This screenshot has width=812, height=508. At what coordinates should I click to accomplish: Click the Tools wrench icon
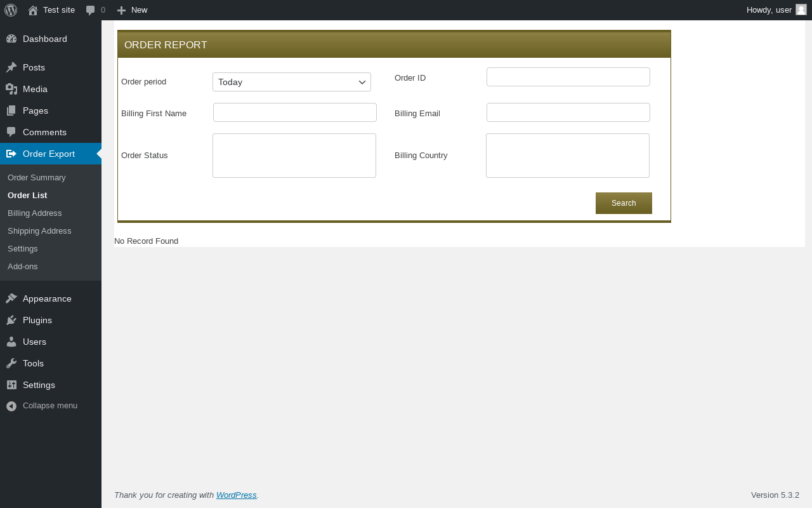pyautogui.click(x=11, y=363)
